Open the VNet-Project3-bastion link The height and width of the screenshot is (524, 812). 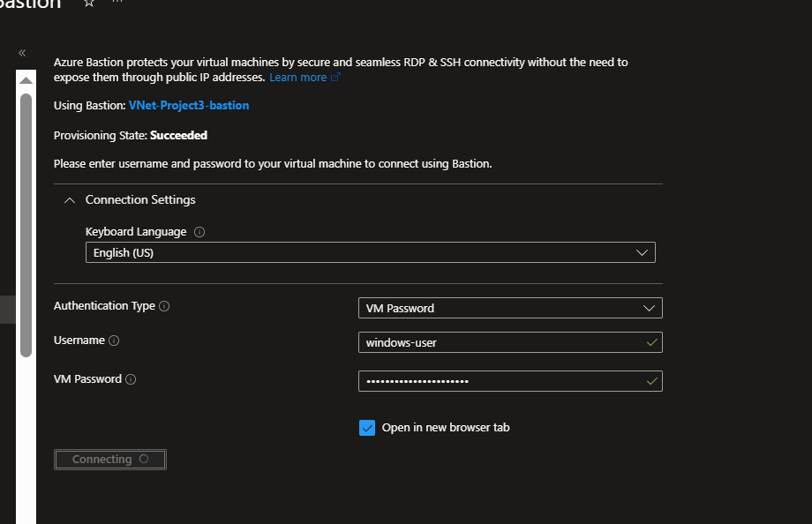pos(189,105)
